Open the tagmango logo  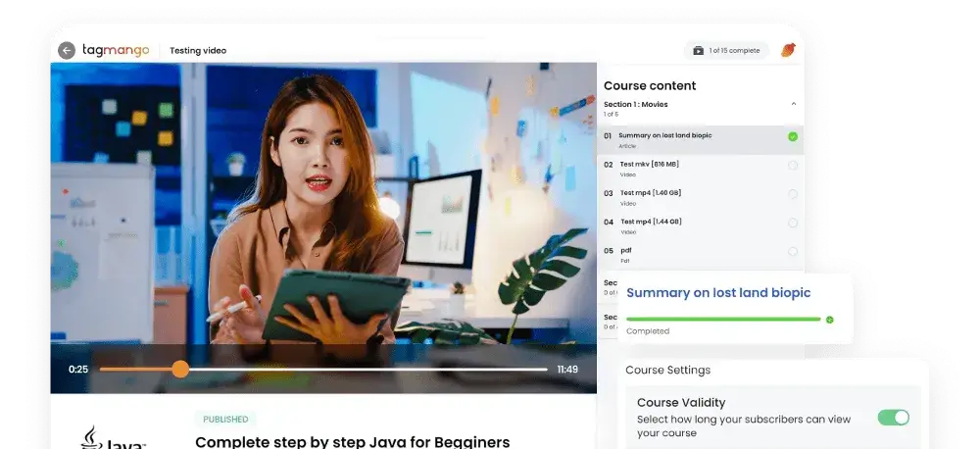(x=116, y=51)
